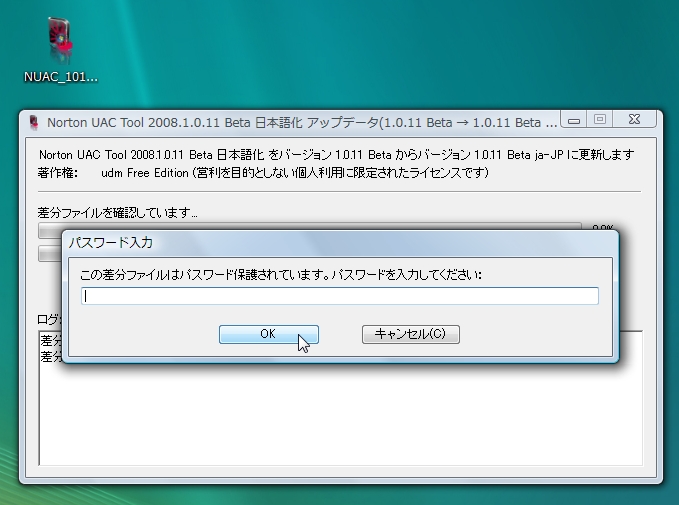Click the 差分ファイルを確認しています status text
The width and height of the screenshot is (679, 505).
click(117, 213)
